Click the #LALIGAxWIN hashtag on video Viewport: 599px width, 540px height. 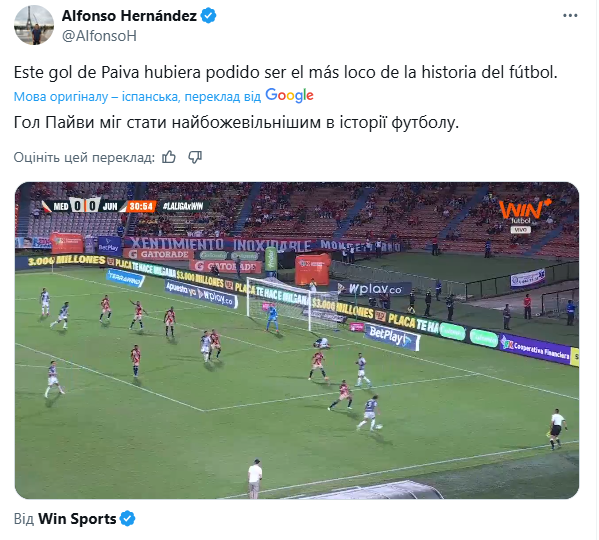click(183, 206)
